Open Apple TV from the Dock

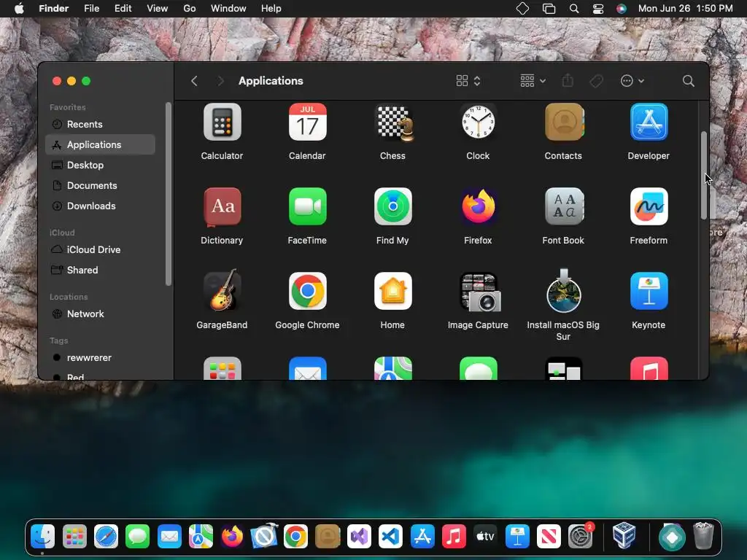(x=485, y=537)
